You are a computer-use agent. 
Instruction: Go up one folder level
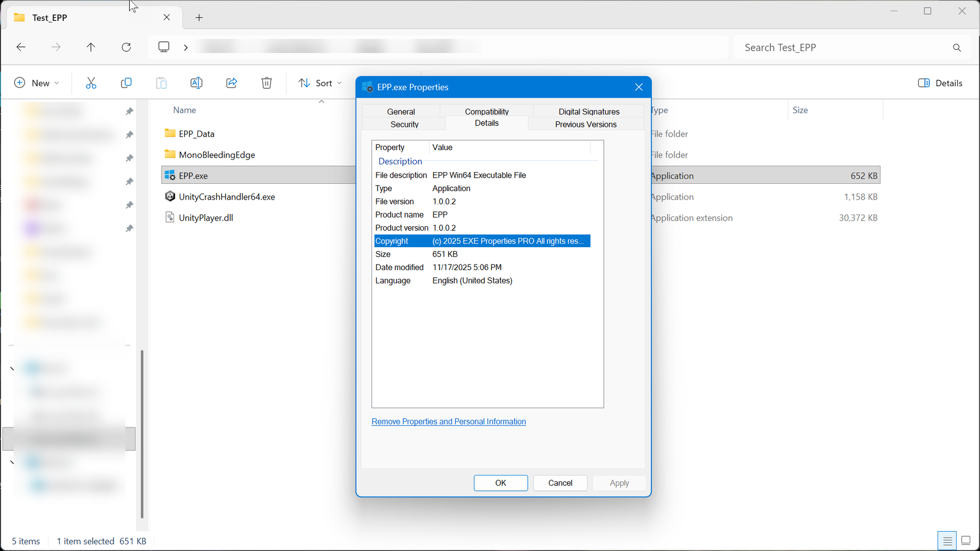coord(91,47)
